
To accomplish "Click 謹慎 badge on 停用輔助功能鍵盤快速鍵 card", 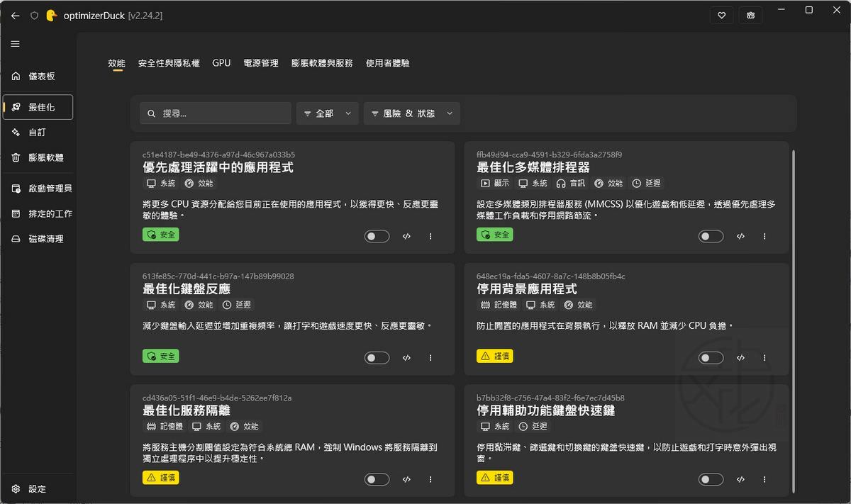I will [495, 478].
